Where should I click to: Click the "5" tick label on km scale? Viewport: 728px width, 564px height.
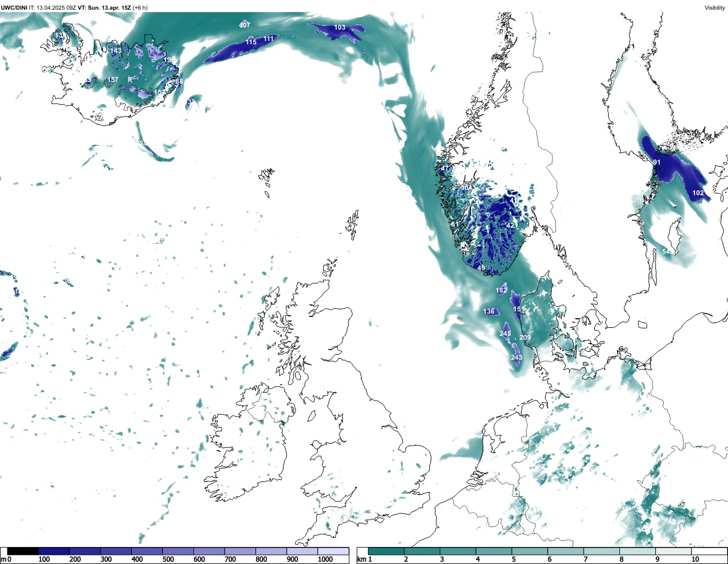tap(514, 559)
